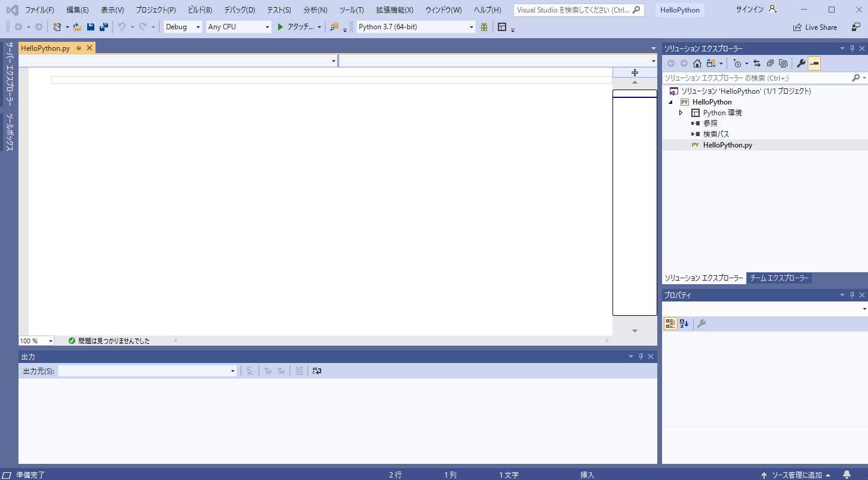Click the Redo arrow icon
This screenshot has height=480, width=868.
(143, 27)
